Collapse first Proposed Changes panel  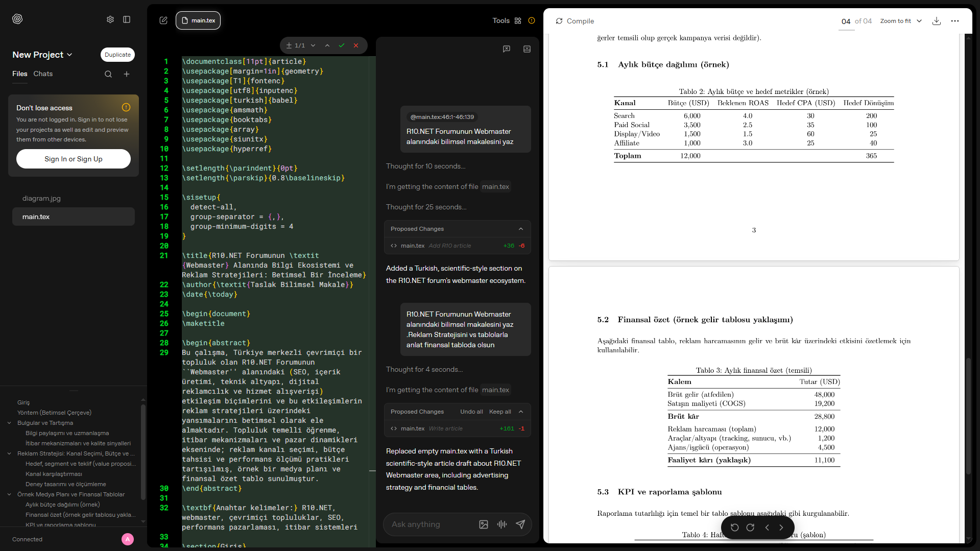click(521, 229)
